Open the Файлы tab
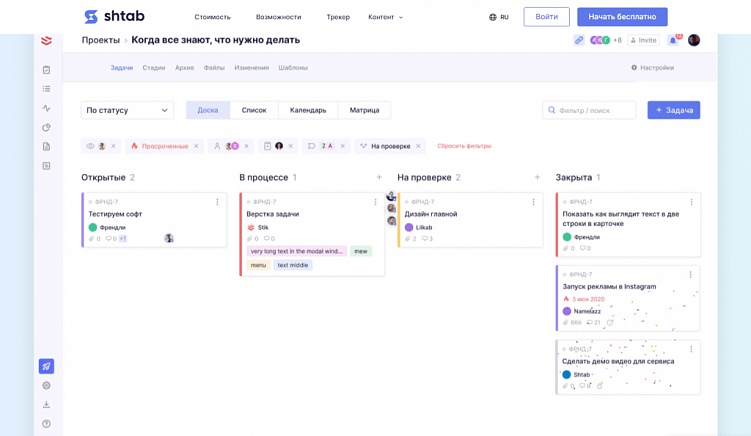751x436 pixels. pos(214,68)
